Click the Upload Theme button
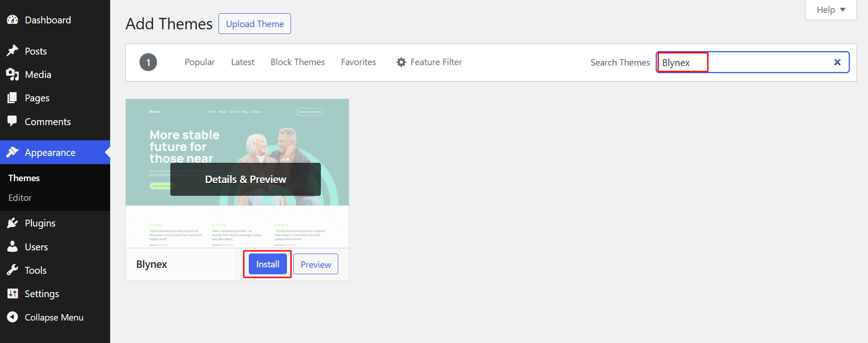 tap(255, 24)
